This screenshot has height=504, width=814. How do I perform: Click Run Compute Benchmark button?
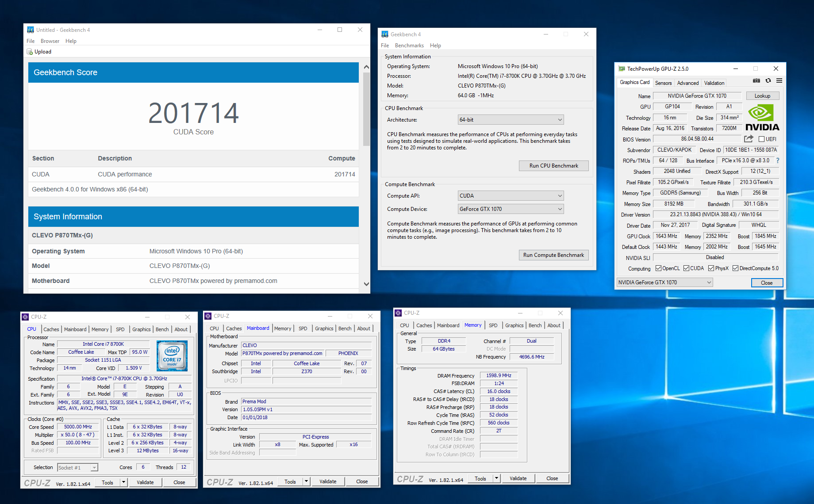coord(554,255)
